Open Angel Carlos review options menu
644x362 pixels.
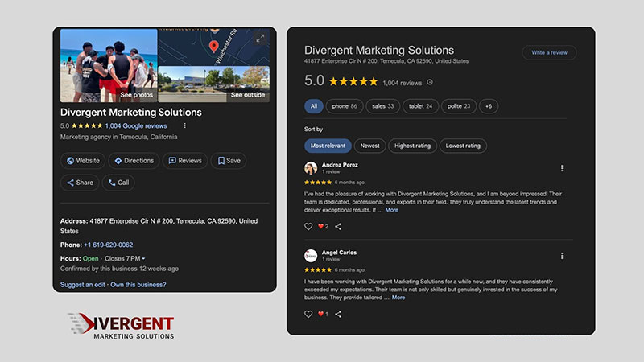[x=562, y=256]
